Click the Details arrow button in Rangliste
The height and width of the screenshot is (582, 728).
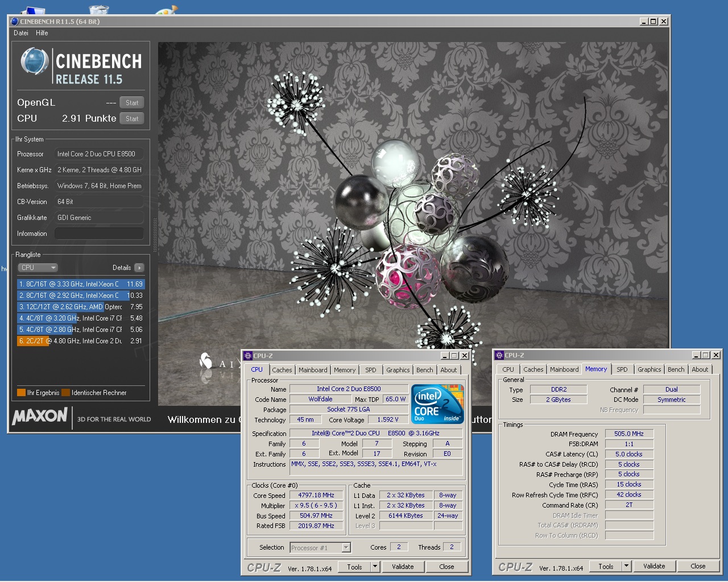point(139,268)
